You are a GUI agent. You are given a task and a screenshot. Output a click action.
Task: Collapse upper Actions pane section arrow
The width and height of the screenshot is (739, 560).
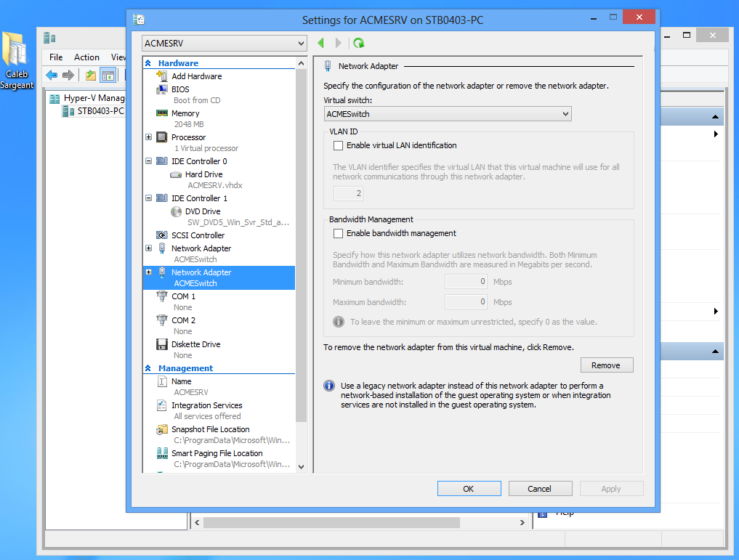pyautogui.click(x=715, y=116)
